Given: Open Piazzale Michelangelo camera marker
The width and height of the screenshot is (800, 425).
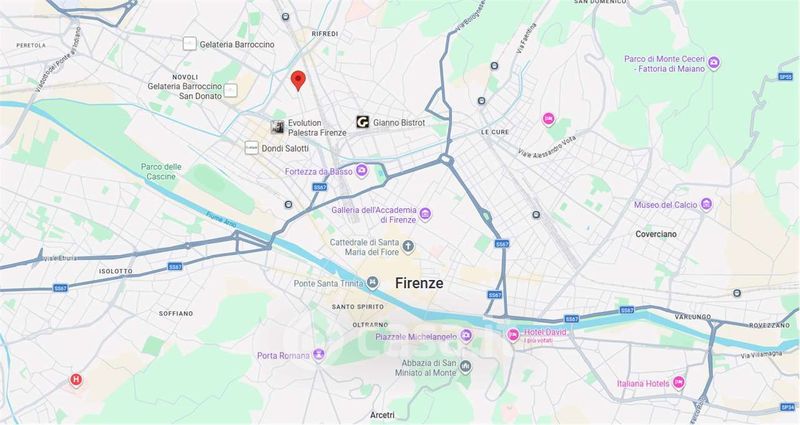Looking at the screenshot, I should point(465,336).
